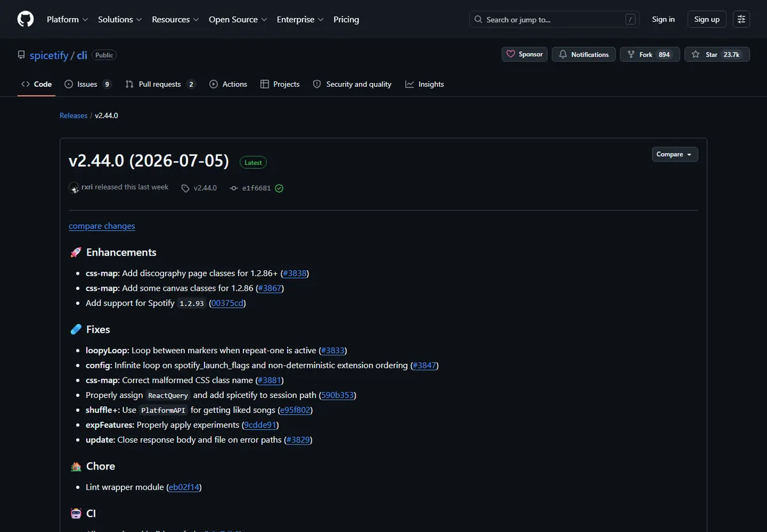
Task: Open pull request #3829
Action: [x=298, y=440]
